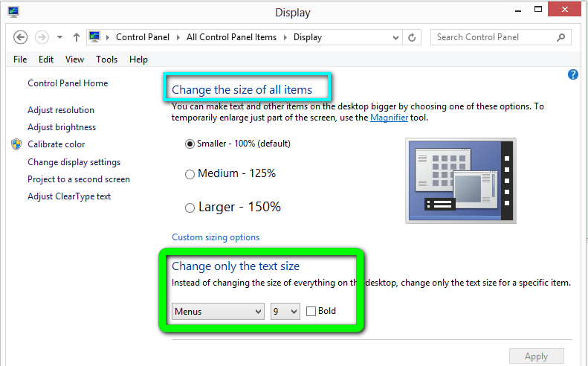Open Calibrate color link
This screenshot has height=366, width=588.
coord(56,144)
